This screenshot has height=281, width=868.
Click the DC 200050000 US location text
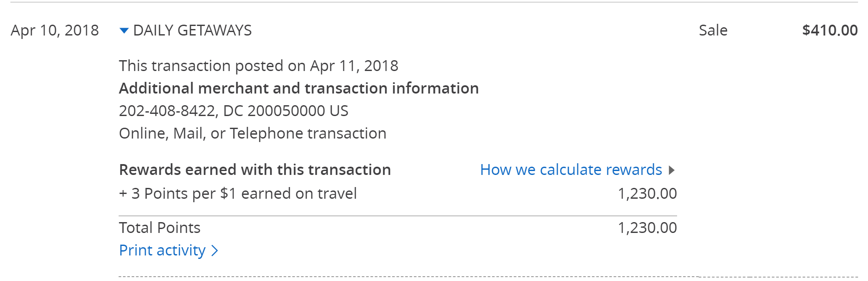(286, 111)
